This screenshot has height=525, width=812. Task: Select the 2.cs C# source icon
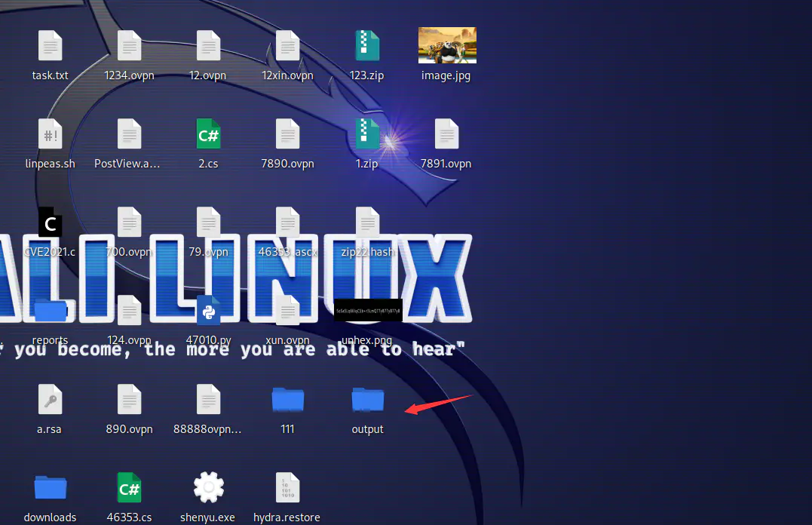[x=209, y=134]
